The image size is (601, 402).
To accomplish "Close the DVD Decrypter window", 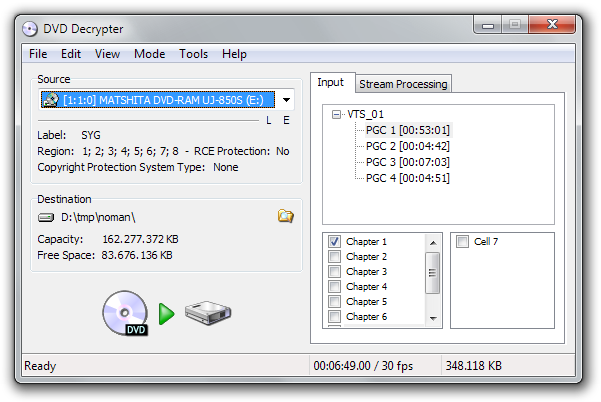I will (x=552, y=25).
